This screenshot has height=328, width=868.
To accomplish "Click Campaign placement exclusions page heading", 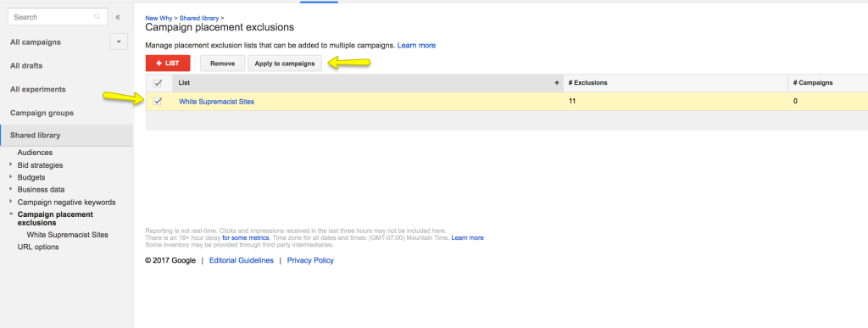I will (x=220, y=27).
